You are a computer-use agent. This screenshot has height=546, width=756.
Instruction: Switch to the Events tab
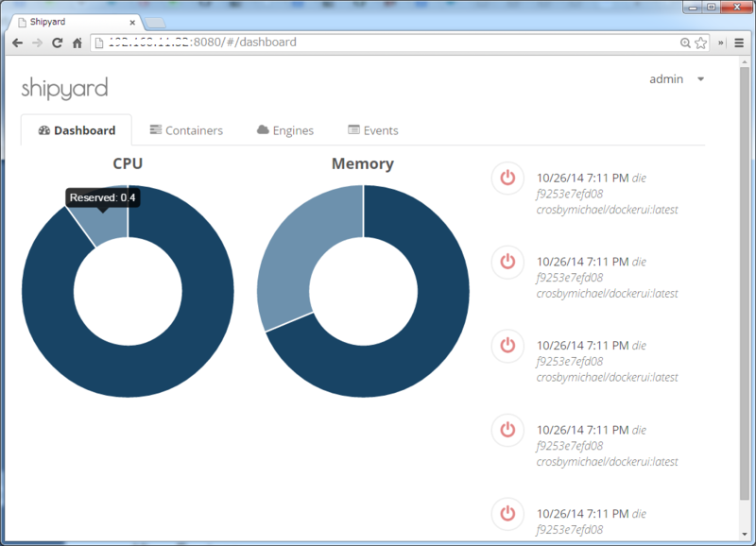(x=373, y=130)
